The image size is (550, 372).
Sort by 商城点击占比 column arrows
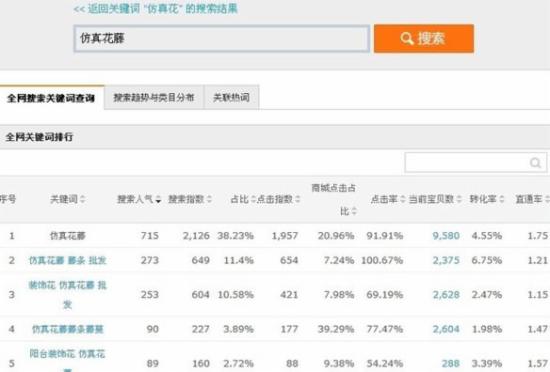(354, 211)
